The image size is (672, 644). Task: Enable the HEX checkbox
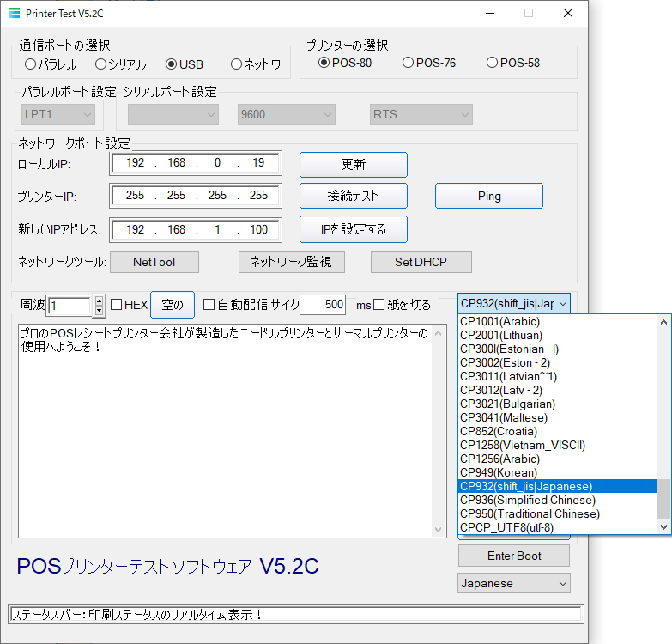pos(117,305)
